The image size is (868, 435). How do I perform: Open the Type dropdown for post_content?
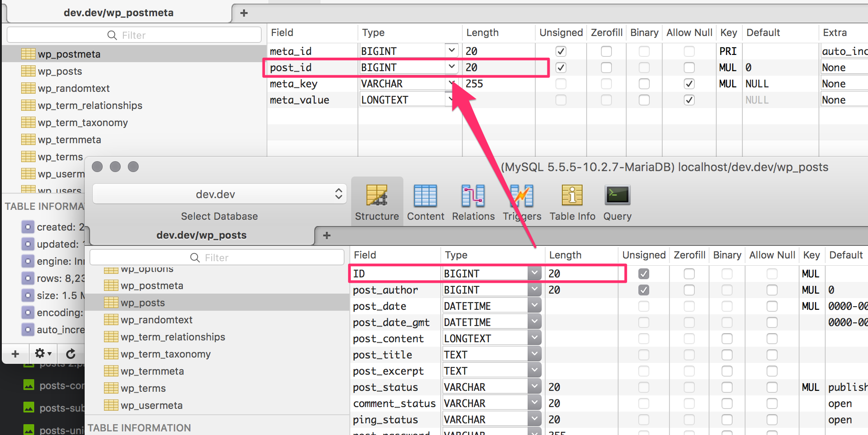tap(534, 338)
